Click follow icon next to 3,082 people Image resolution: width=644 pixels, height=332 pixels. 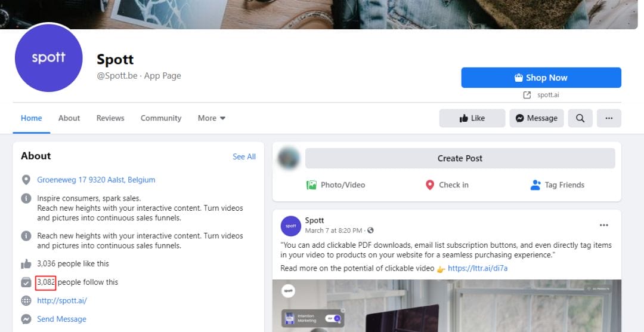coord(26,282)
